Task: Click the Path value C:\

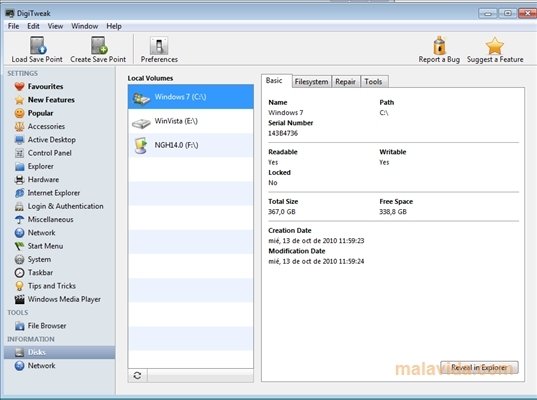Action: click(384, 113)
